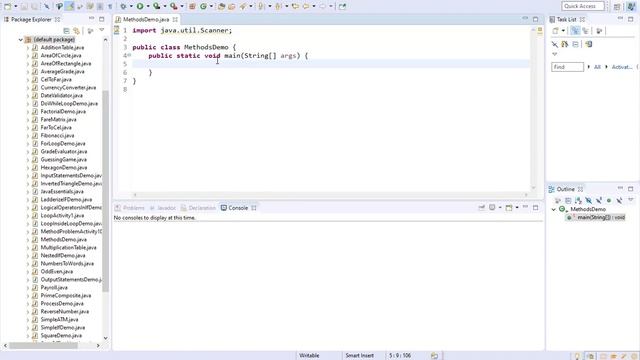Toggle Hide Fields in Outline toolbar
The width and height of the screenshot is (640, 360).
click(x=589, y=200)
